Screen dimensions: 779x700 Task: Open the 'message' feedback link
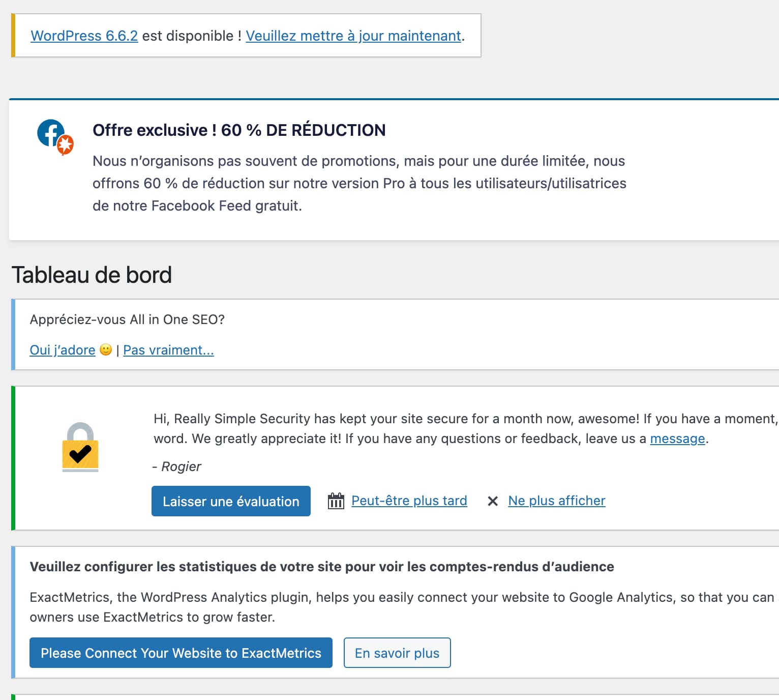coord(677,439)
